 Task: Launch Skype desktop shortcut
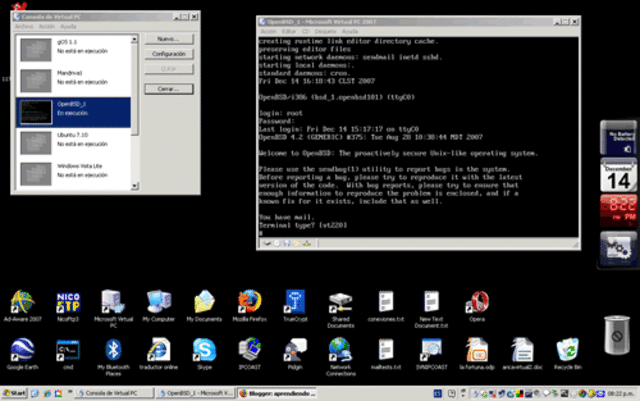[204, 354]
